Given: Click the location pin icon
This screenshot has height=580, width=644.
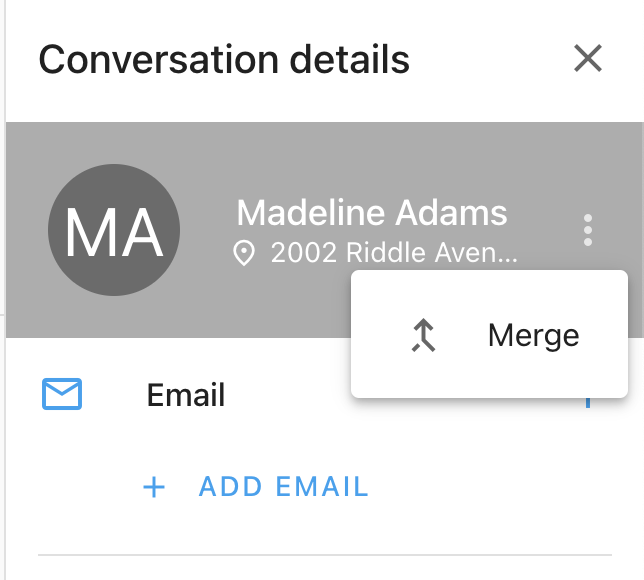Looking at the screenshot, I should (x=243, y=254).
